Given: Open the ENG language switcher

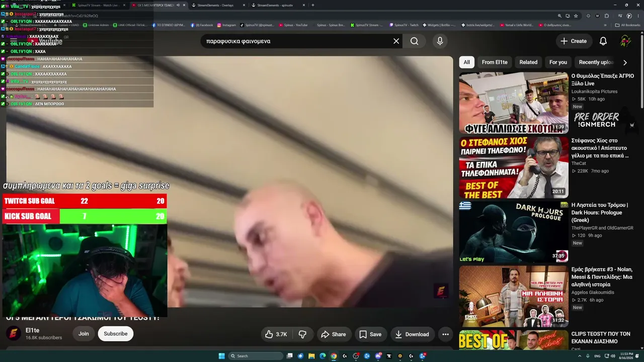Looking at the screenshot, I should [x=597, y=356].
